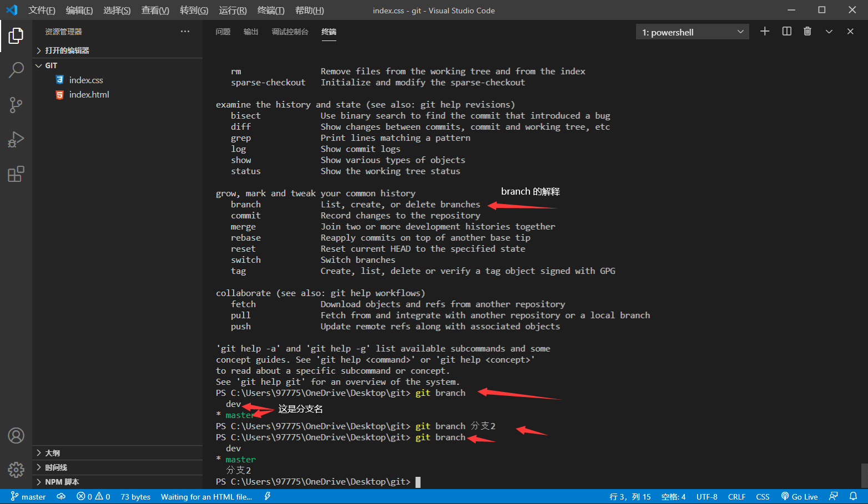Click 'rebase' command name in terminal
The image size is (868, 504).
[246, 238]
